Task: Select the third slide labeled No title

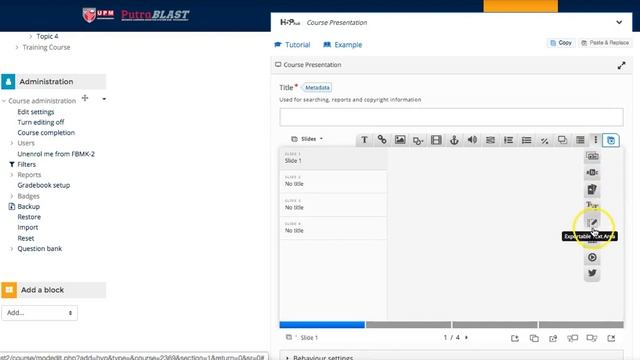Action: tap(333, 205)
